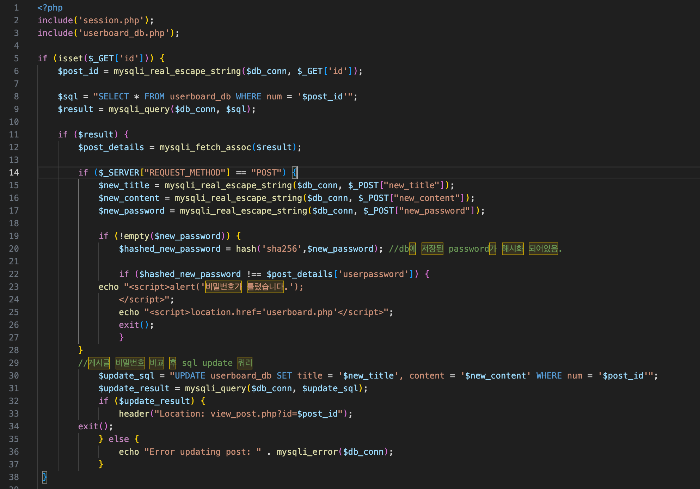Click the 'sha256' string on line 20

pyautogui.click(x=282, y=249)
